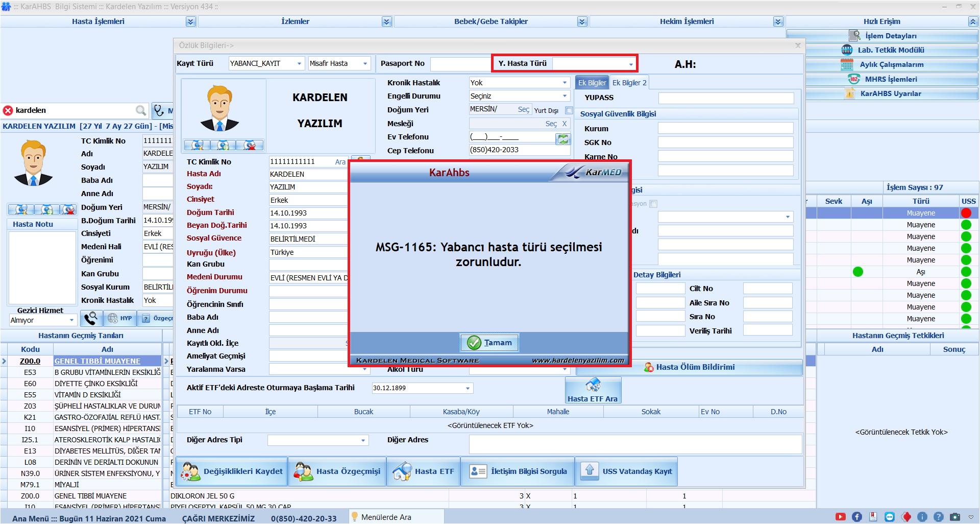Click the Değişiklikleri Kaydet button
This screenshot has width=980, height=524.
[x=232, y=471]
